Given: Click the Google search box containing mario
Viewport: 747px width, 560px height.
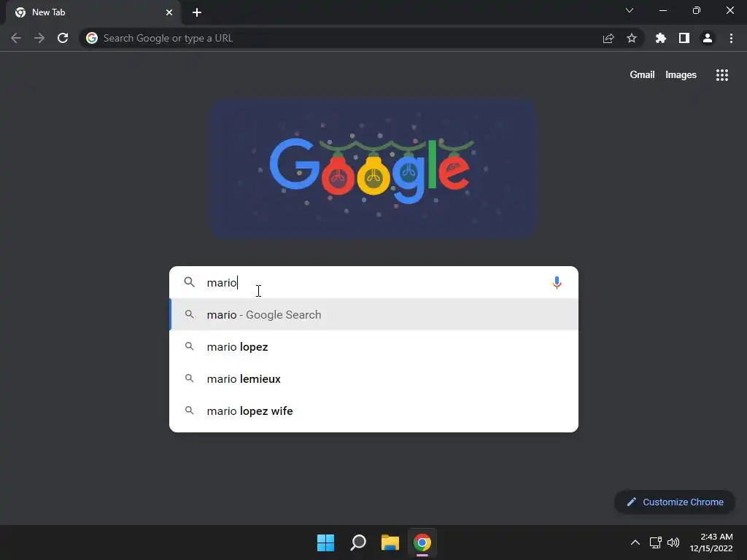Looking at the screenshot, I should coord(374,282).
